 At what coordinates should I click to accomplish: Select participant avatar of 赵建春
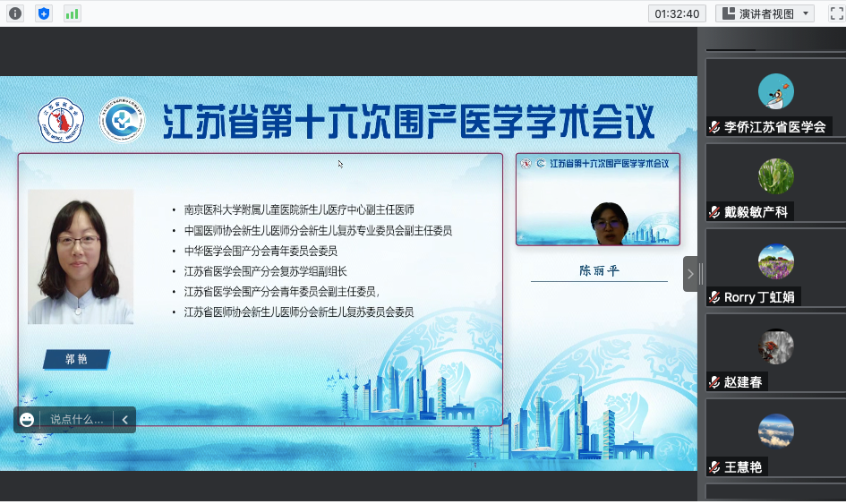click(x=776, y=346)
